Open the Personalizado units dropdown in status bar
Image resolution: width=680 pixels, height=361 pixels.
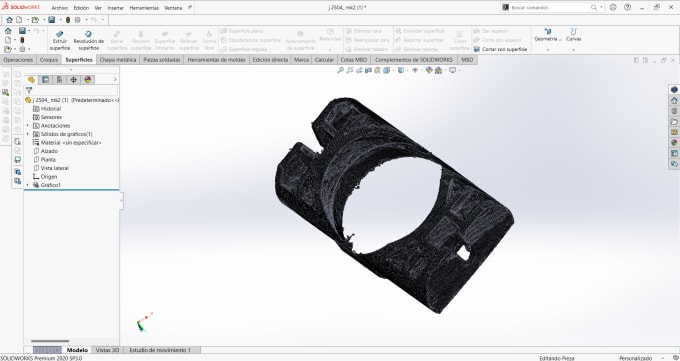click(x=663, y=358)
